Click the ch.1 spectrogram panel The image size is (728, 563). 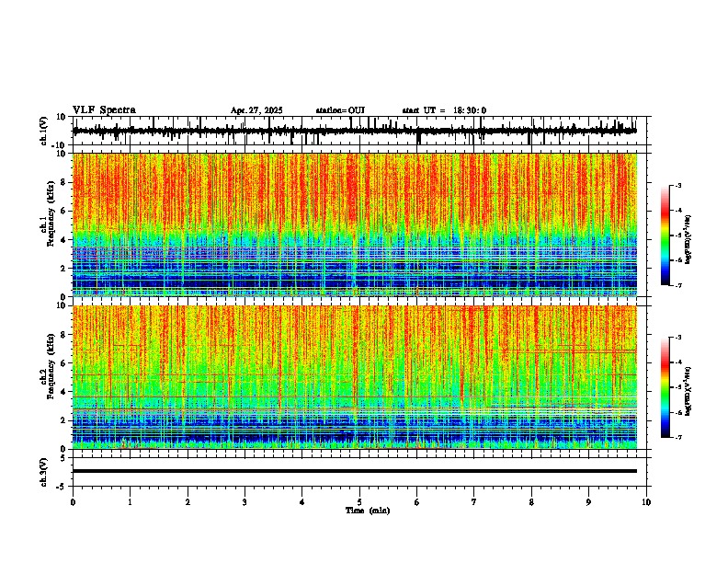355,224
